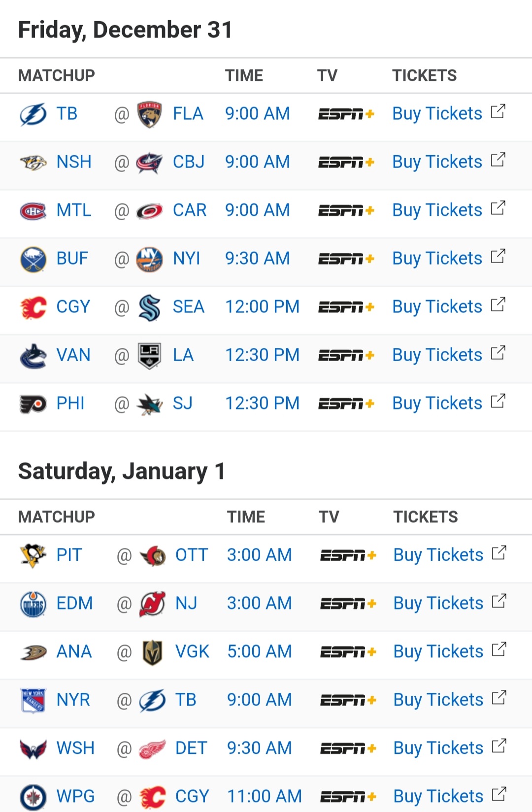Click the Pittsburgh Penguins logo
Screen dimensions: 532x812
[33, 555]
